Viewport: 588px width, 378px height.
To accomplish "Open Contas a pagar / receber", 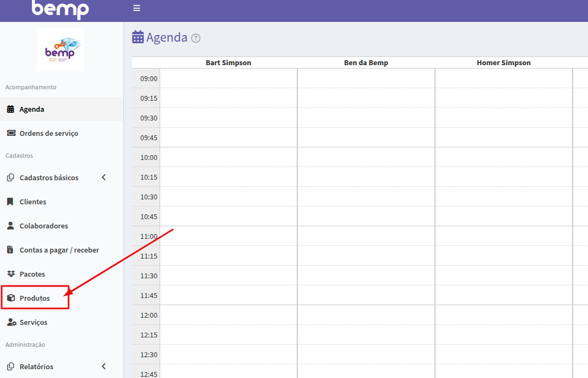I will pyautogui.click(x=61, y=250).
